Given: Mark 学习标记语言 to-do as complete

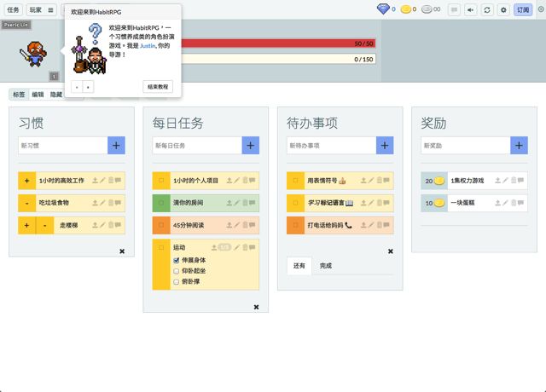Looking at the screenshot, I should coord(295,203).
